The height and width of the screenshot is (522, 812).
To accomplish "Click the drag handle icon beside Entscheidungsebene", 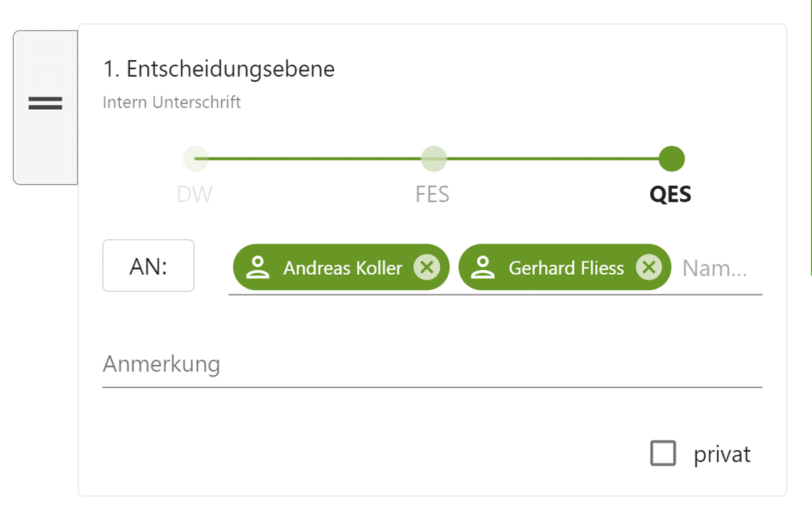I will coord(45,104).
